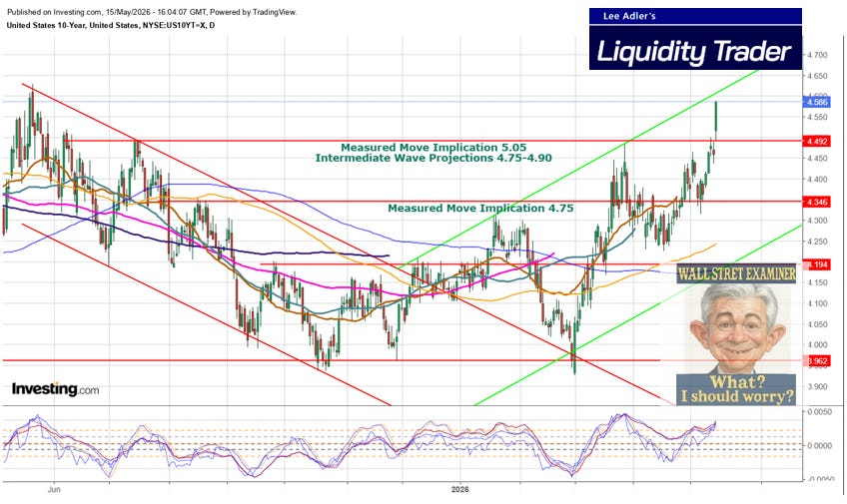This screenshot has width=847, height=504.
Task: Click the 'Jun' date axis label
Action: click(54, 490)
